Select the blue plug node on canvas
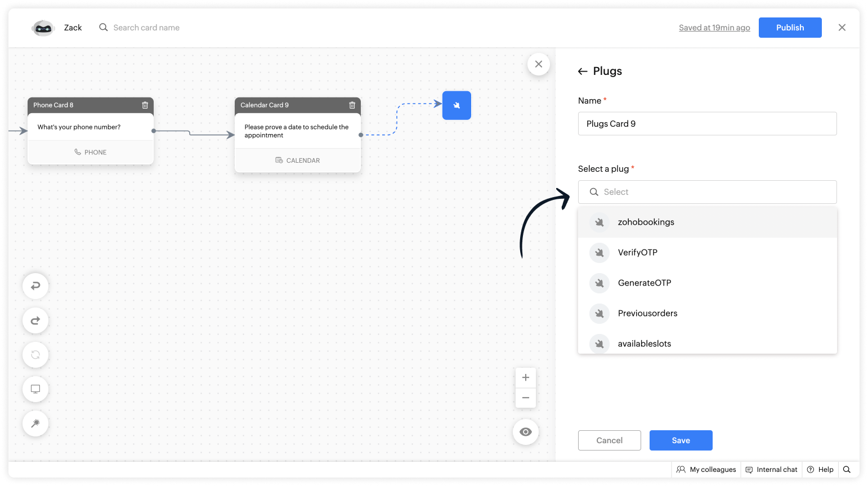 click(x=457, y=105)
